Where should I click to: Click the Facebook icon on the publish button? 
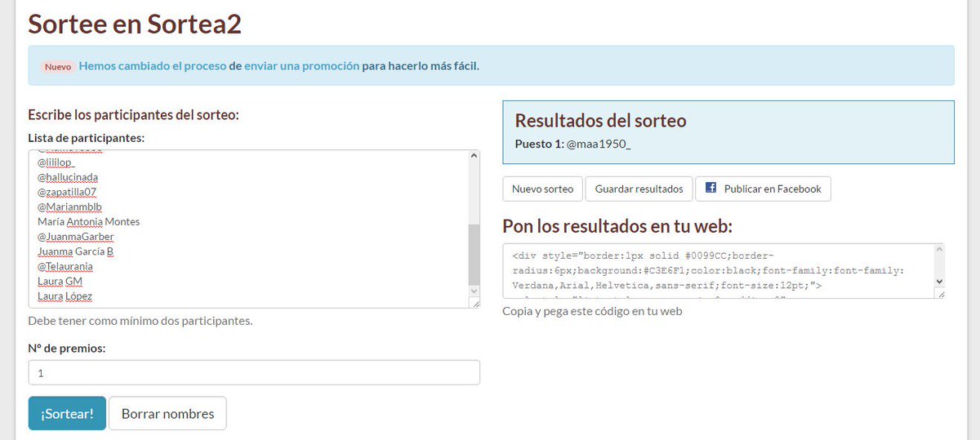(710, 188)
